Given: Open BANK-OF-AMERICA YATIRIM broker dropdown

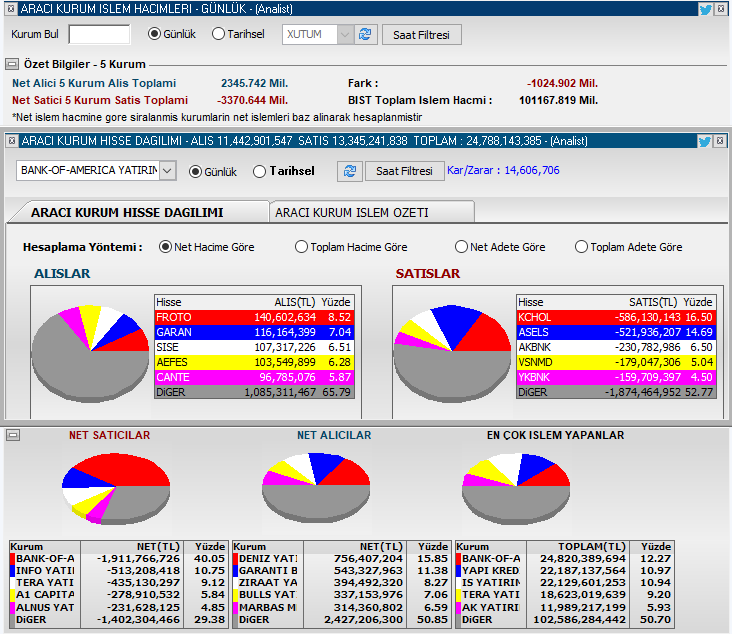Looking at the screenshot, I should pyautogui.click(x=168, y=170).
